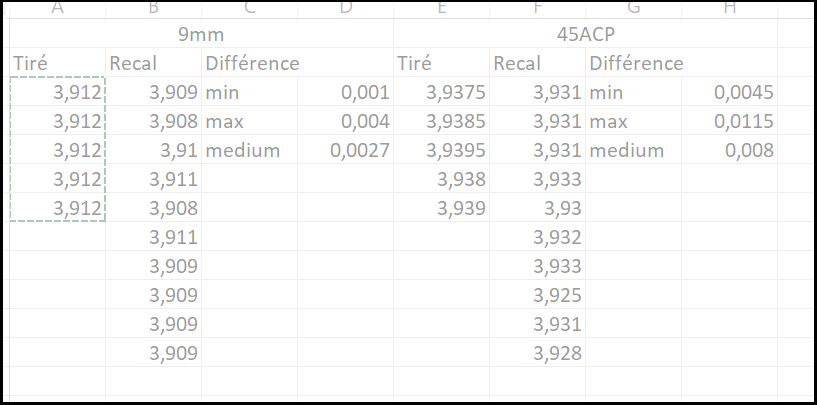Select column H header
This screenshot has height=405, width=817.
(x=729, y=9)
